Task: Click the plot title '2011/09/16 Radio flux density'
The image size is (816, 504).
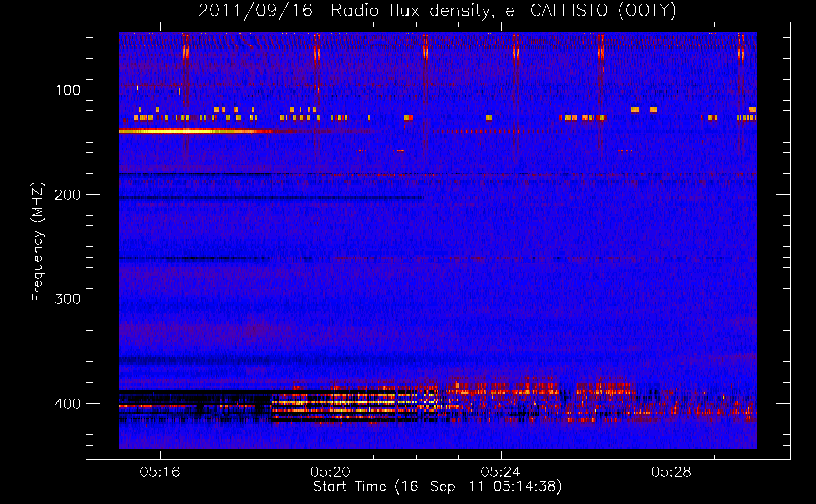Action: click(345, 11)
